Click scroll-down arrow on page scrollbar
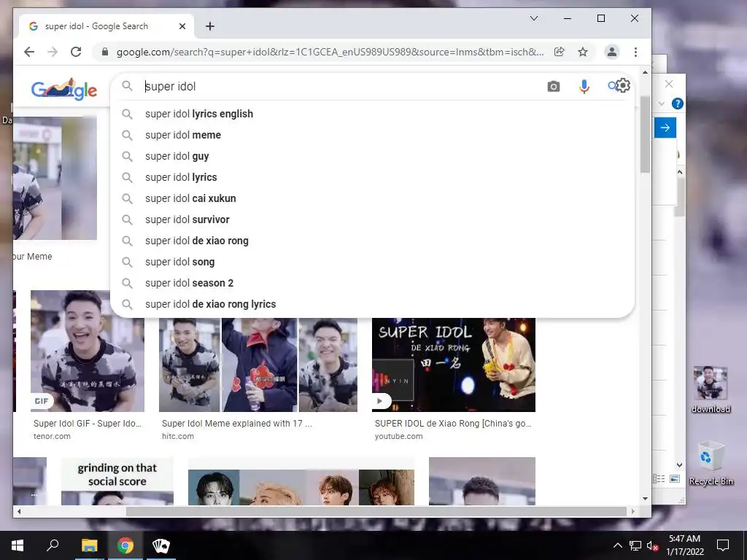Screen dimensions: 747x560 645,499
